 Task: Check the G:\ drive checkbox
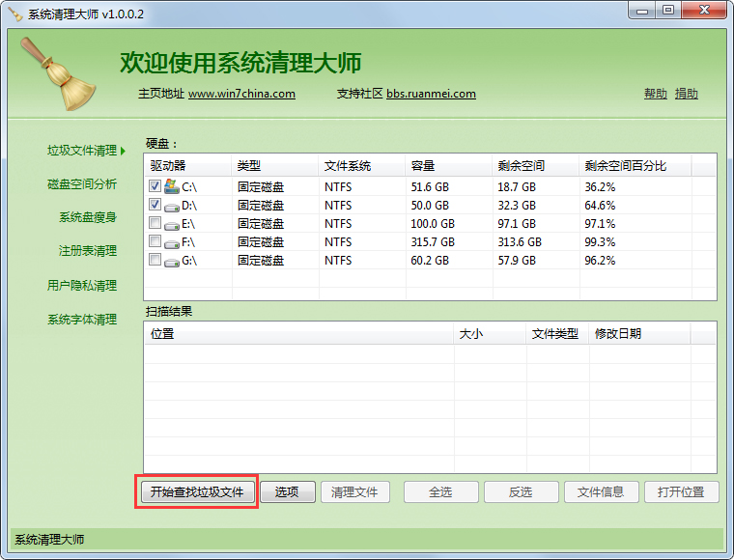click(155, 259)
